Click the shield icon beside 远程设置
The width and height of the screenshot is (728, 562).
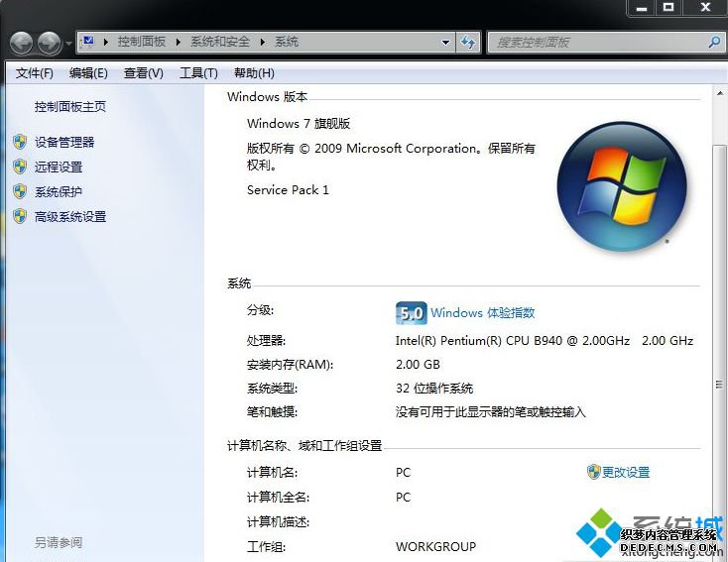click(20, 167)
